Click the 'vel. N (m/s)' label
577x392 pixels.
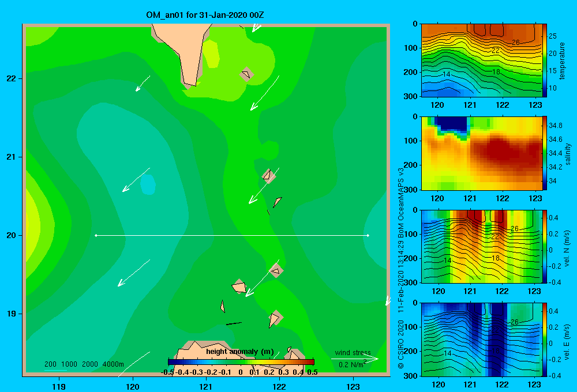click(567, 248)
